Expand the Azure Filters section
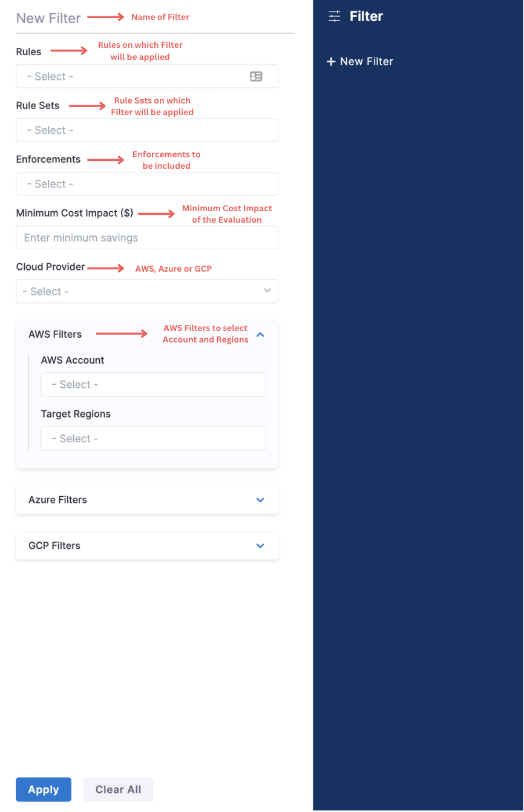Image resolution: width=524 pixels, height=812 pixels. [260, 500]
